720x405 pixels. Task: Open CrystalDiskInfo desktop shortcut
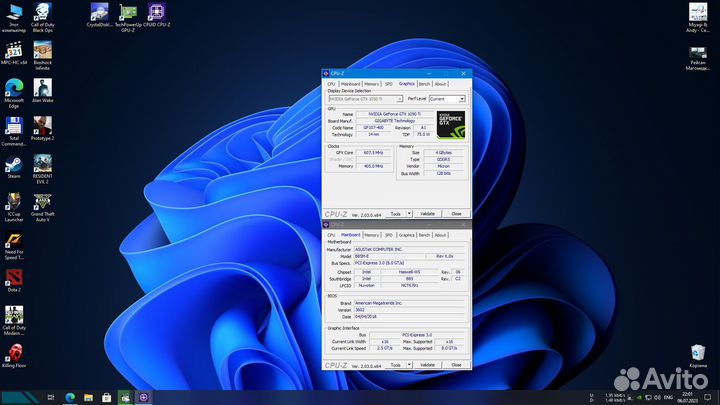tap(99, 15)
